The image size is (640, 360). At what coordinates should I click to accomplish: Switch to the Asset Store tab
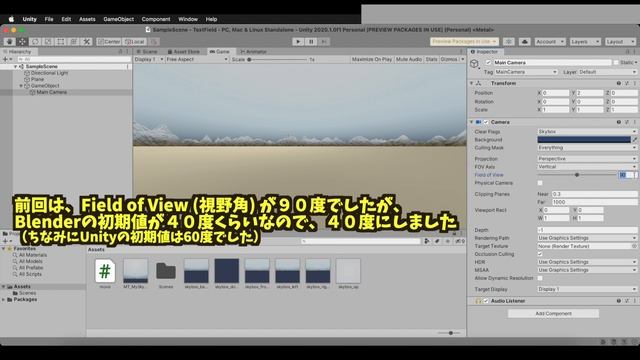click(183, 52)
